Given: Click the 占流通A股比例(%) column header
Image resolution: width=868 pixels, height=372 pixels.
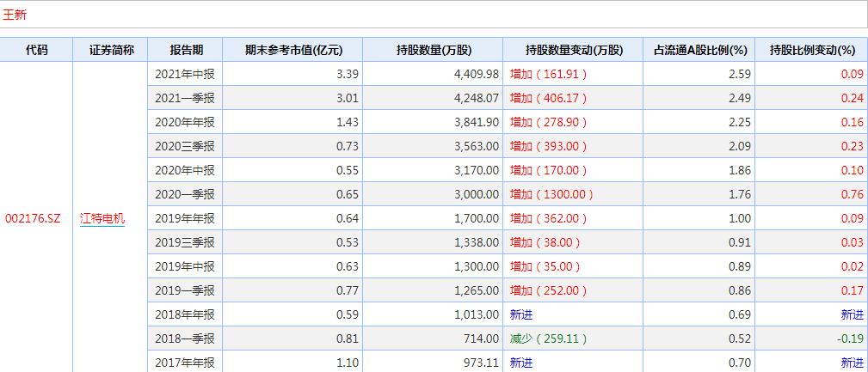Looking at the screenshot, I should [699, 50].
